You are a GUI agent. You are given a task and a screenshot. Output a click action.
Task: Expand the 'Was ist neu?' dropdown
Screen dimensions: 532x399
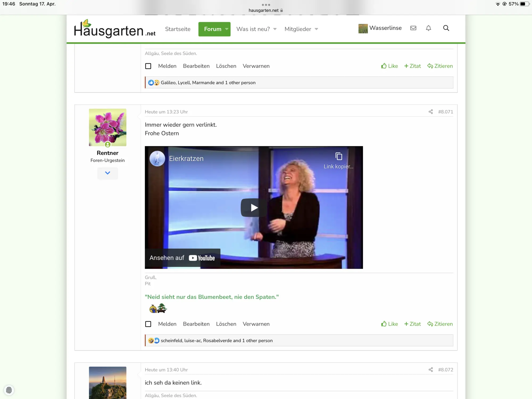click(x=275, y=29)
